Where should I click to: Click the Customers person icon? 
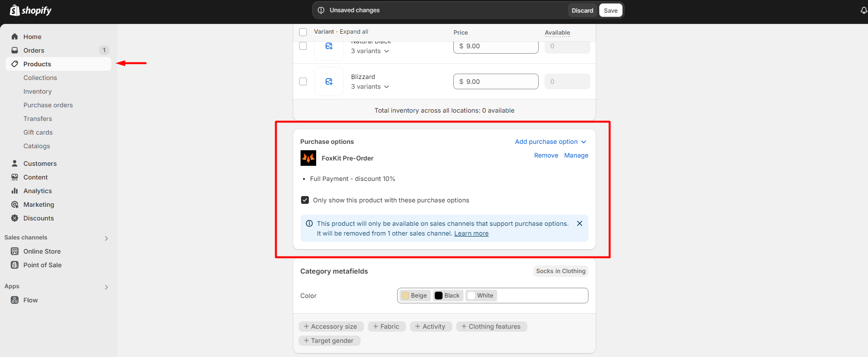pos(15,163)
